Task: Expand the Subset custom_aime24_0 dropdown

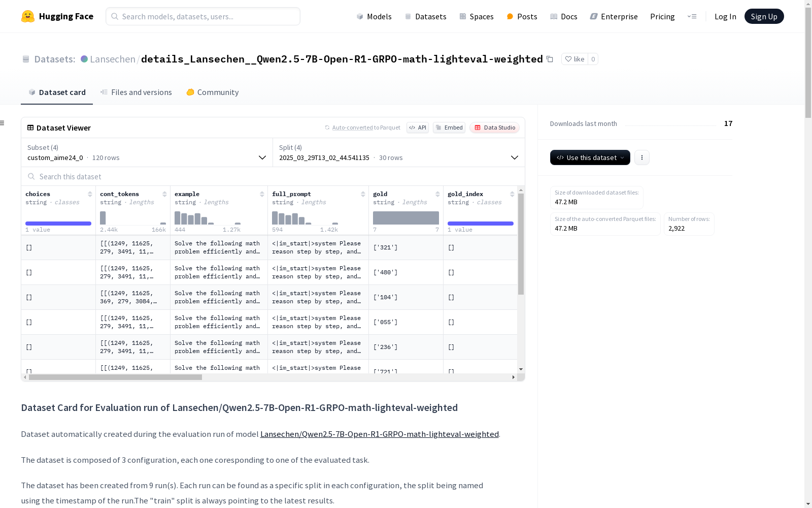Action: (147, 152)
